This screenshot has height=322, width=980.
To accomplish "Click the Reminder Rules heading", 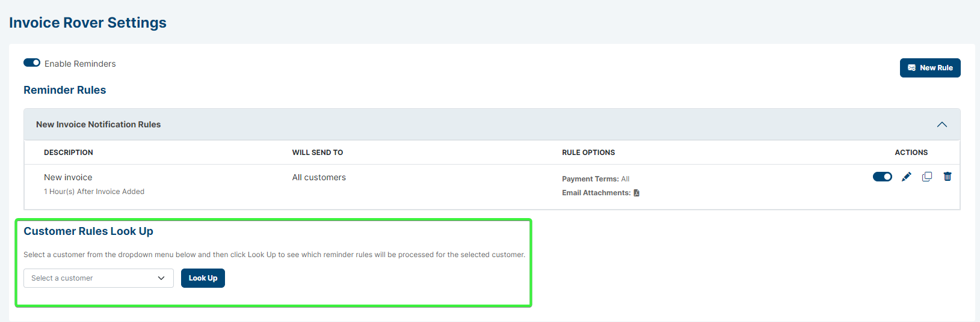I will [x=65, y=90].
